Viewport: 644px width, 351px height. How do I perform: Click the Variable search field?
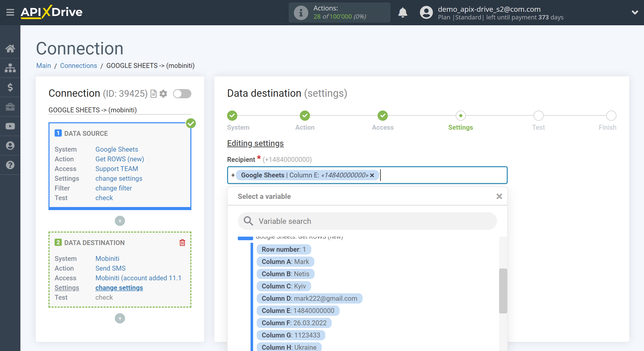(x=367, y=221)
